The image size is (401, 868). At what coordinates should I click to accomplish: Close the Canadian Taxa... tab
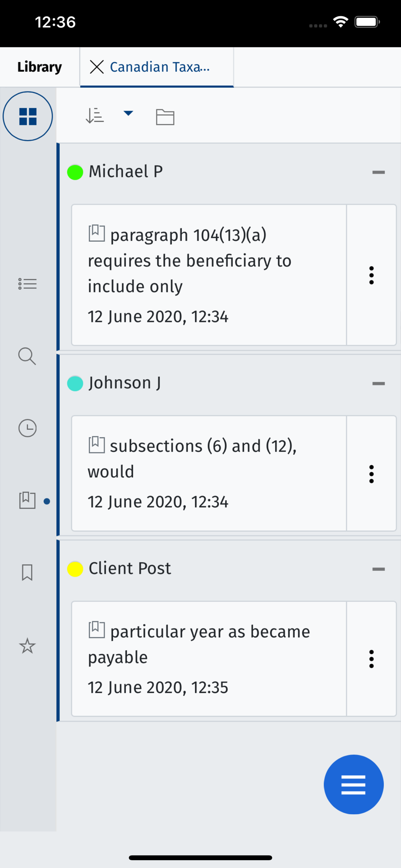tap(96, 67)
